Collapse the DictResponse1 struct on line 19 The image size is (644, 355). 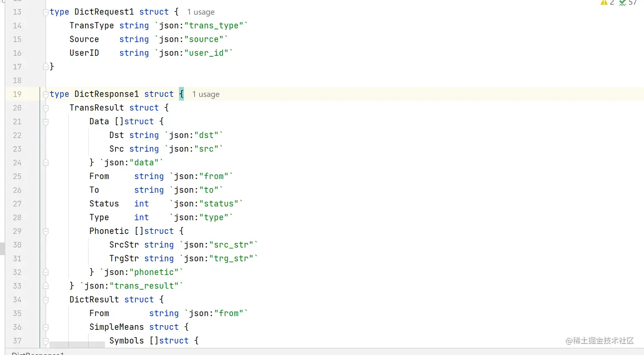(x=46, y=95)
